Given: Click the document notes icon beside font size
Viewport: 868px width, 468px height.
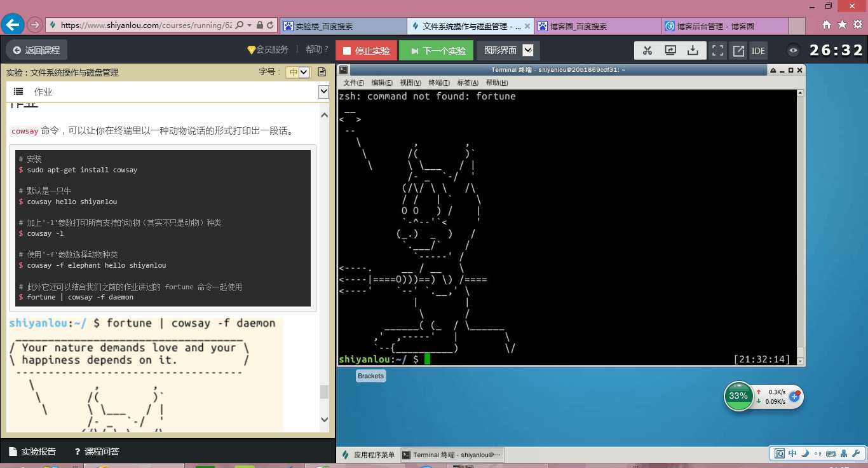Looking at the screenshot, I should coord(322,72).
